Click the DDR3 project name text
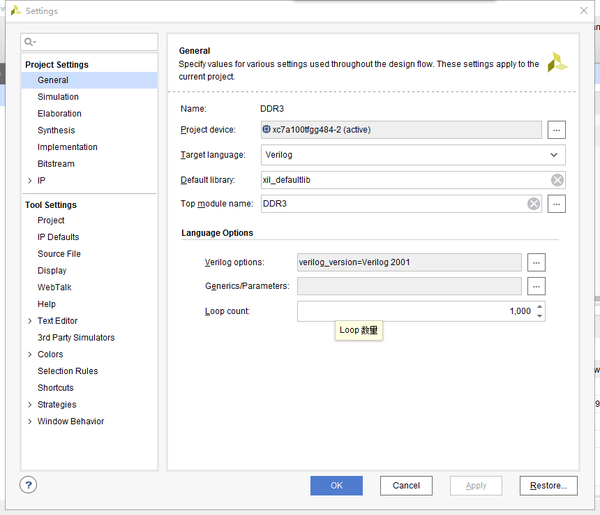Screen dimensions: 600x515 tap(272, 109)
